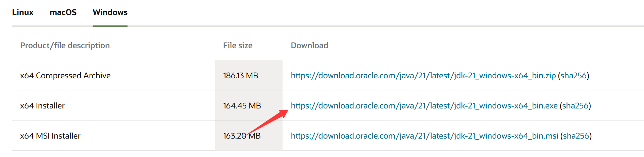Select the x64 MSI Installer row label

pyautogui.click(x=50, y=136)
